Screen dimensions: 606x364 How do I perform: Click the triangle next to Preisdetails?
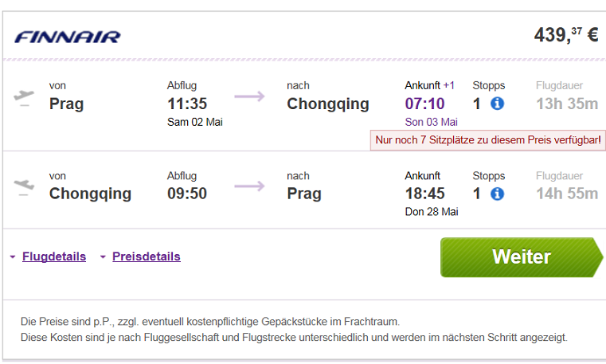click(103, 257)
